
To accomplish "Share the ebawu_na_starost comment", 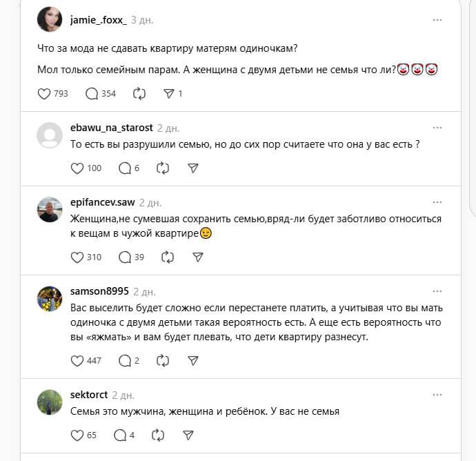I will (x=193, y=168).
